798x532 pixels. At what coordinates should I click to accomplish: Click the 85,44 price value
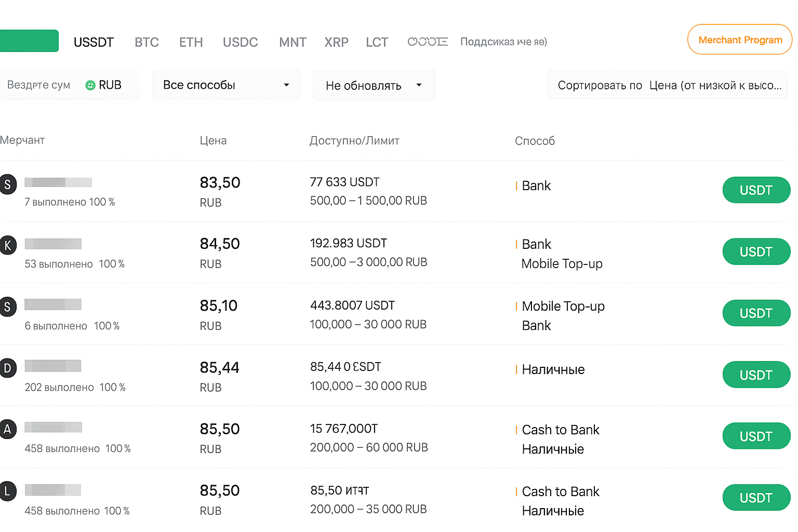pyautogui.click(x=220, y=367)
